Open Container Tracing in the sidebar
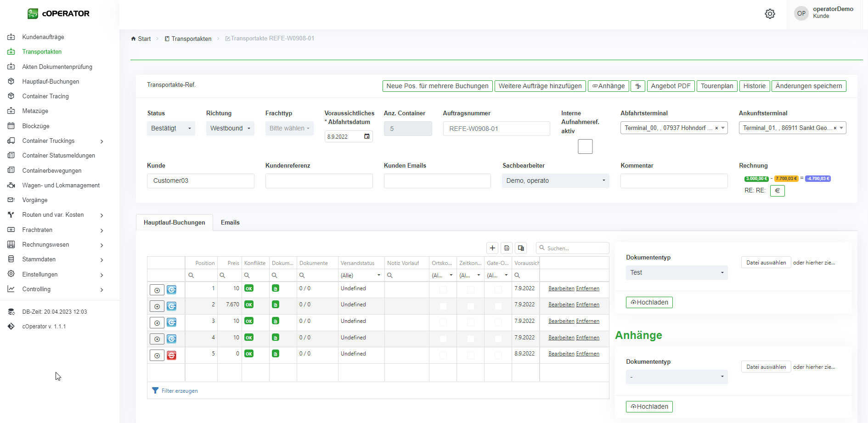The height and width of the screenshot is (423, 868). click(45, 96)
